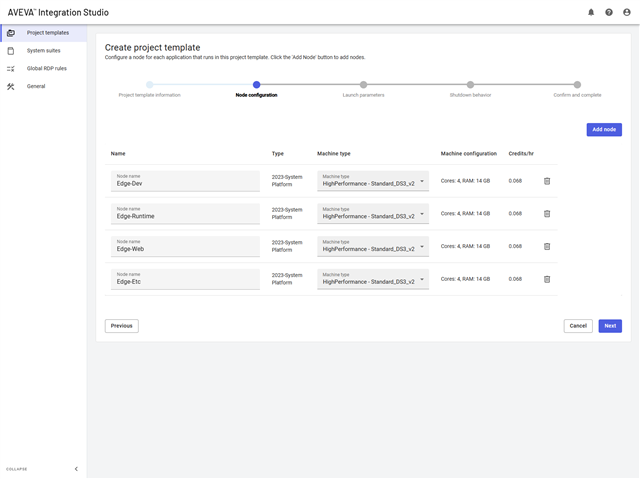Select the Launch parameters step circle
This screenshot has height=479, width=640.
363,85
